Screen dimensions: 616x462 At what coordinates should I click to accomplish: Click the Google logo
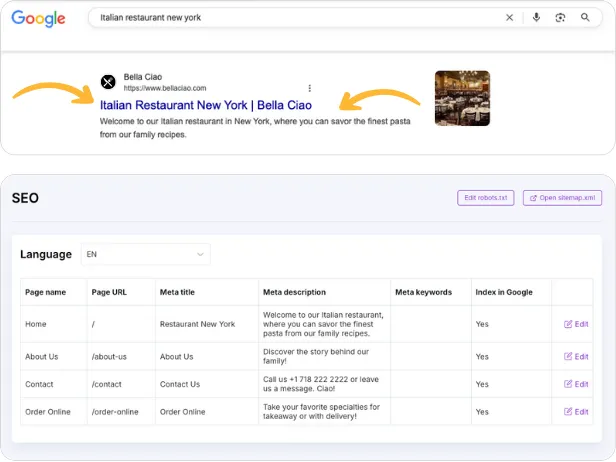click(x=38, y=18)
